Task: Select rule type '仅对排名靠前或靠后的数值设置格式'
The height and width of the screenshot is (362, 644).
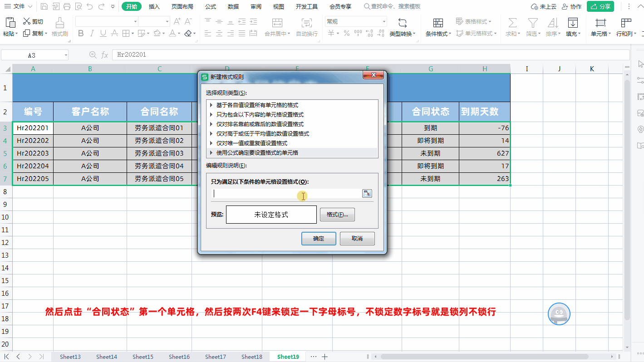Action: click(292, 124)
